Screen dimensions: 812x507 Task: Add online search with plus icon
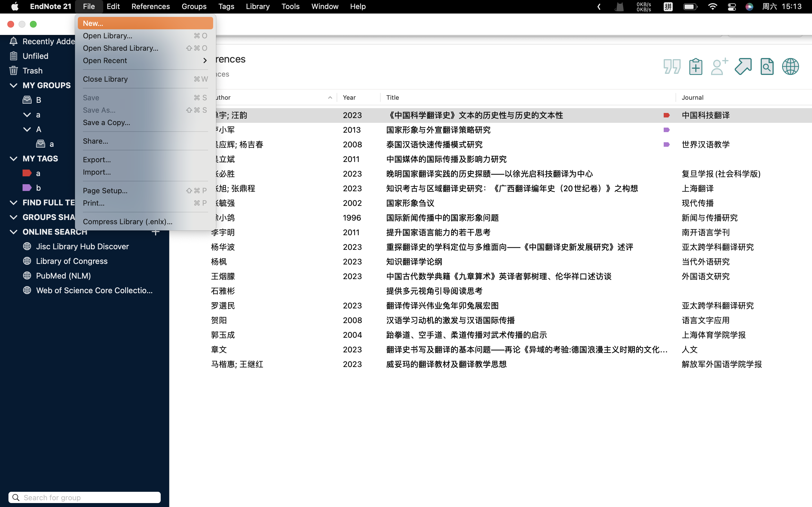155,232
